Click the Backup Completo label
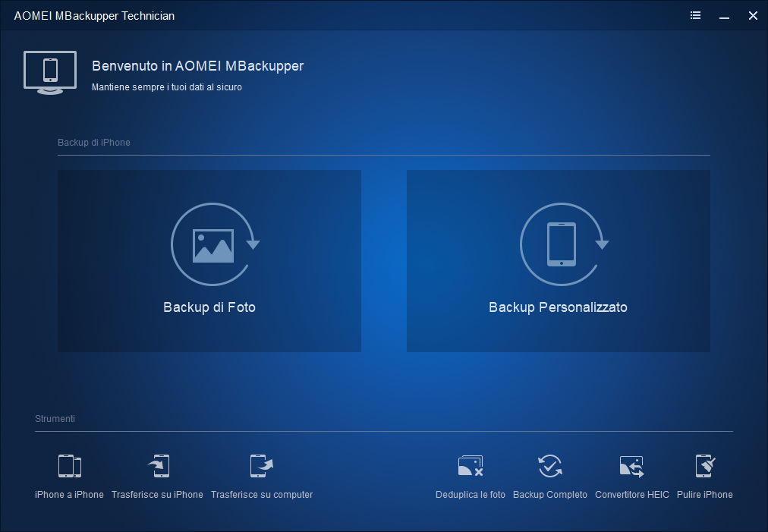This screenshot has height=532, width=768. 550,495
